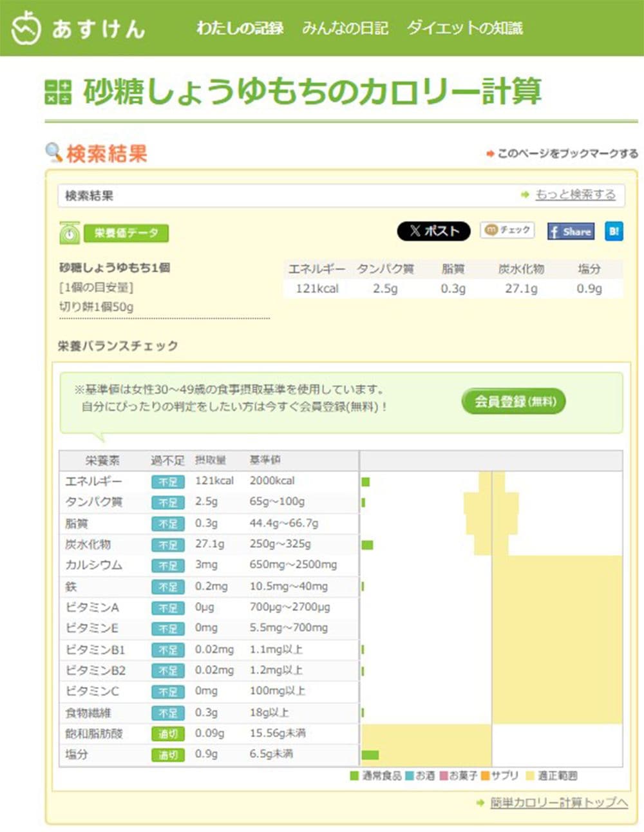
Task: Share on Facebook
Action: (571, 232)
